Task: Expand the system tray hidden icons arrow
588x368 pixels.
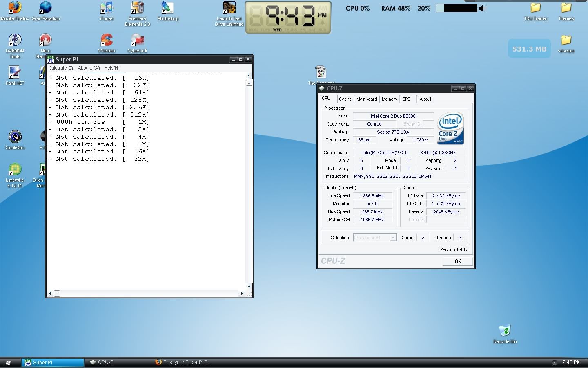Action: click(554, 362)
